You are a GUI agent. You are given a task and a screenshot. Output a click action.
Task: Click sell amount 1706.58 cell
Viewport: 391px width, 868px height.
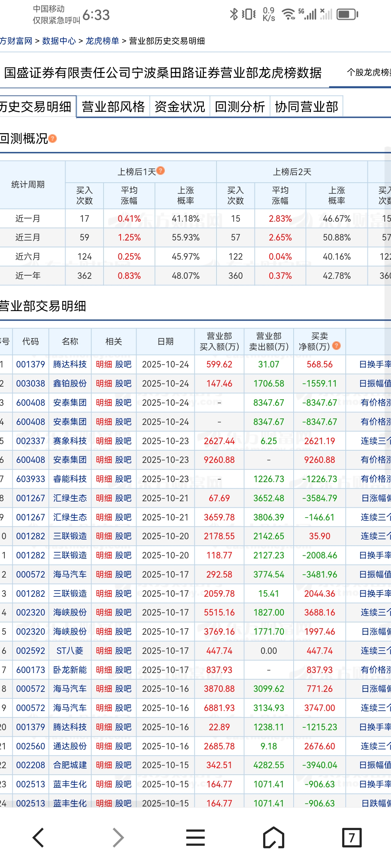(x=269, y=383)
